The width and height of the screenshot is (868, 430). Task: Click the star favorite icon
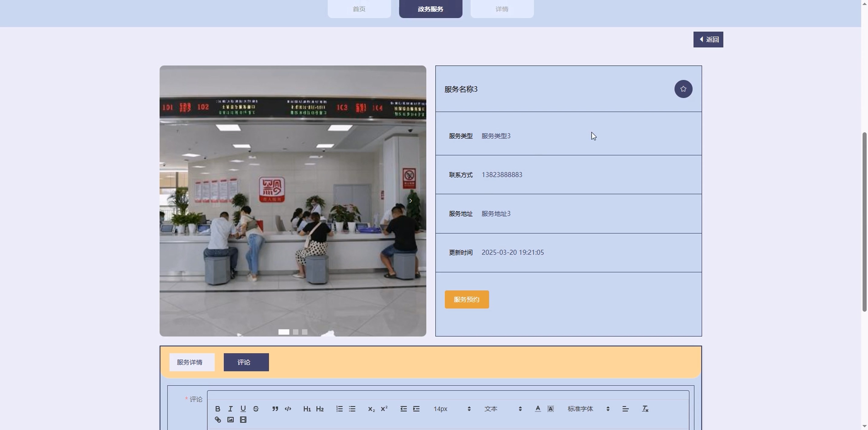[683, 89]
